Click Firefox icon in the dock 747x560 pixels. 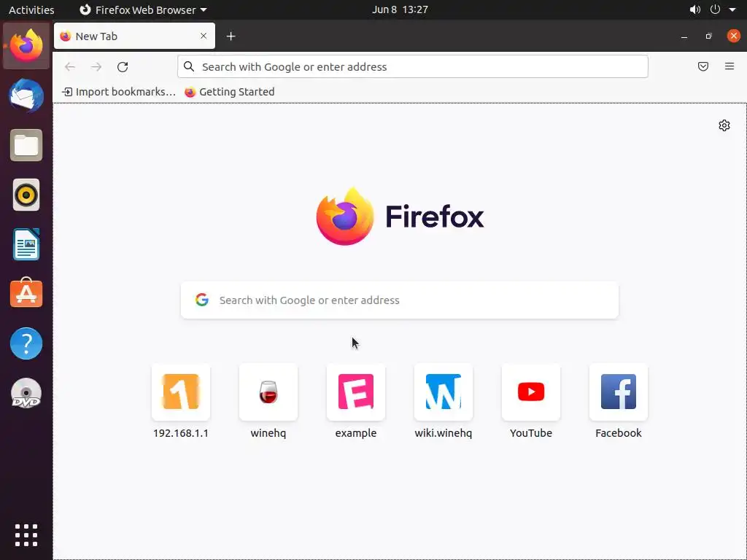point(26,46)
